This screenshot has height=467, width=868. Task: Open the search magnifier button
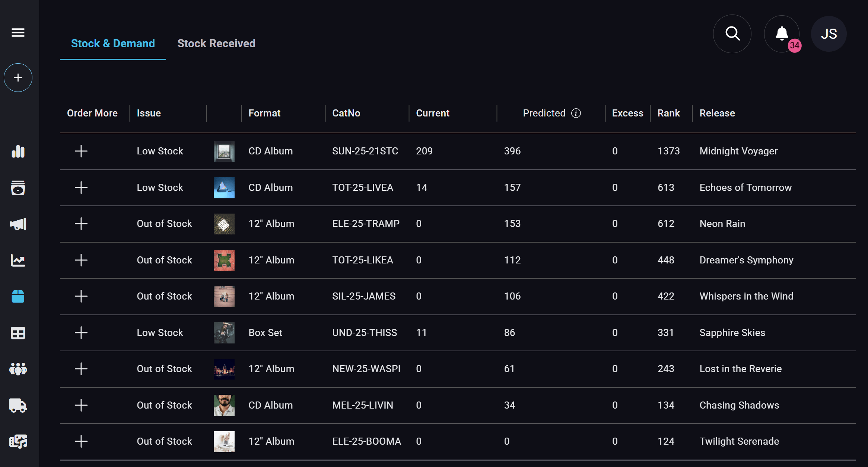tap(732, 34)
